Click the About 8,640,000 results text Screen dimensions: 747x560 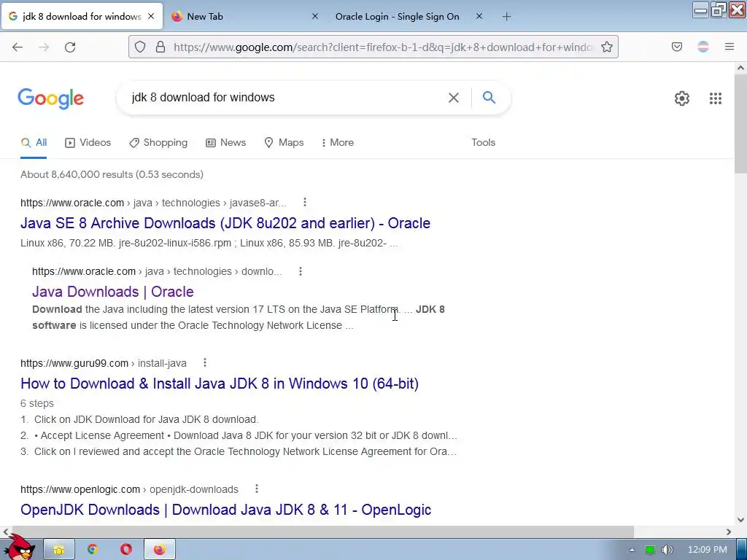[x=112, y=174]
